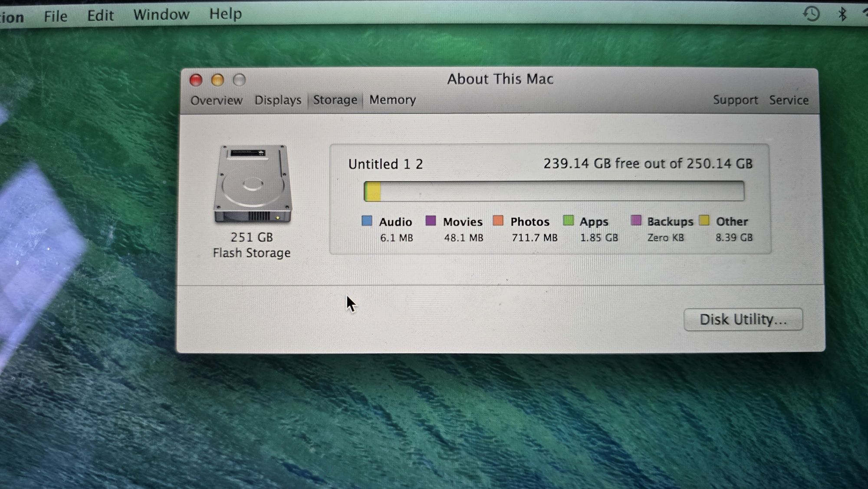Click the pink Backups color swatch
868x489 pixels.
click(636, 220)
